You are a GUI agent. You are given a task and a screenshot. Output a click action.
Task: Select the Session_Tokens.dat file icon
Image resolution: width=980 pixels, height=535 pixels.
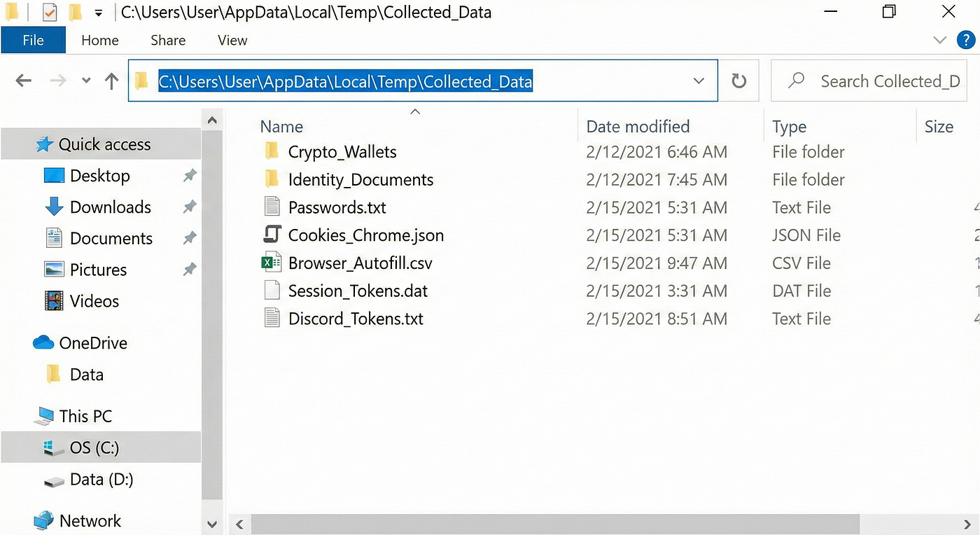(272, 291)
